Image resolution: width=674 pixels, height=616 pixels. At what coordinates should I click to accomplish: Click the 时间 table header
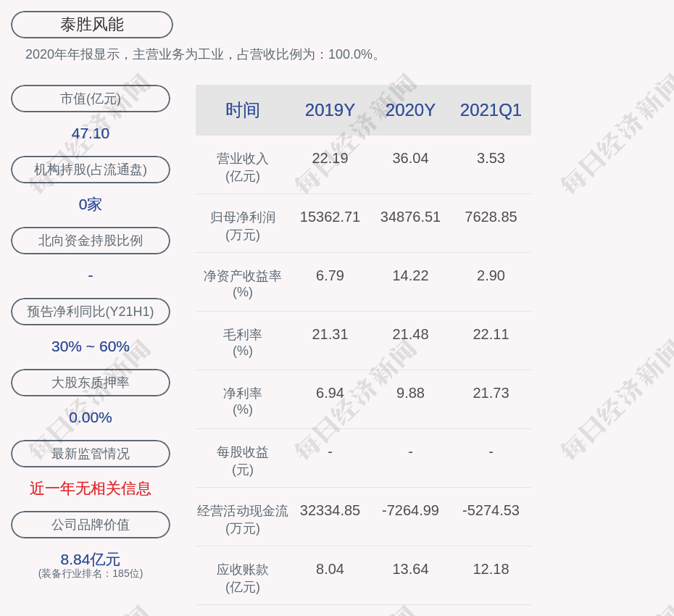click(x=242, y=110)
